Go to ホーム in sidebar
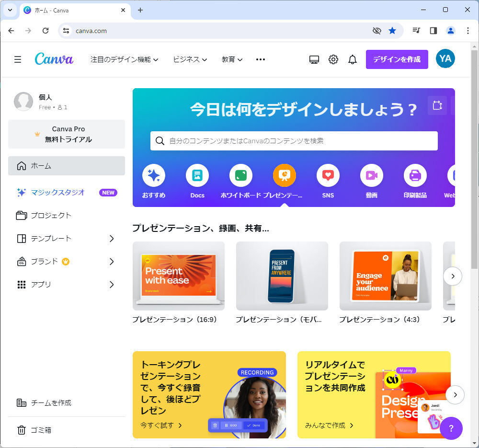The height and width of the screenshot is (448, 479). coord(67,166)
